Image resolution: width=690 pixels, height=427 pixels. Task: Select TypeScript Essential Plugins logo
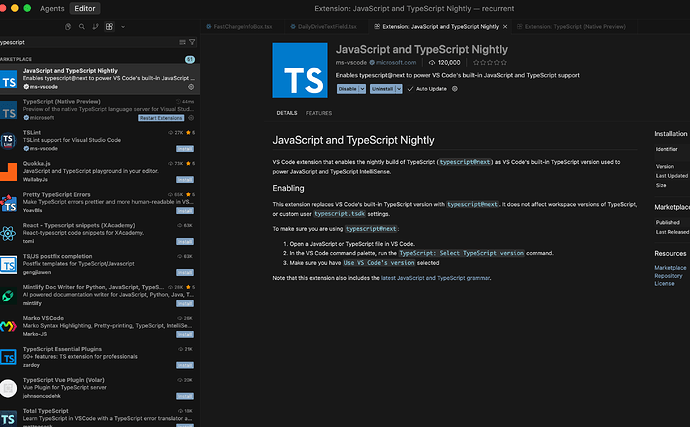point(8,357)
